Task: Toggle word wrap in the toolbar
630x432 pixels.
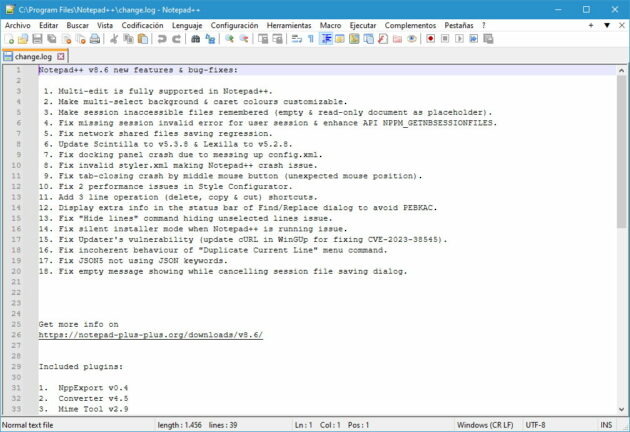Action: click(296, 39)
